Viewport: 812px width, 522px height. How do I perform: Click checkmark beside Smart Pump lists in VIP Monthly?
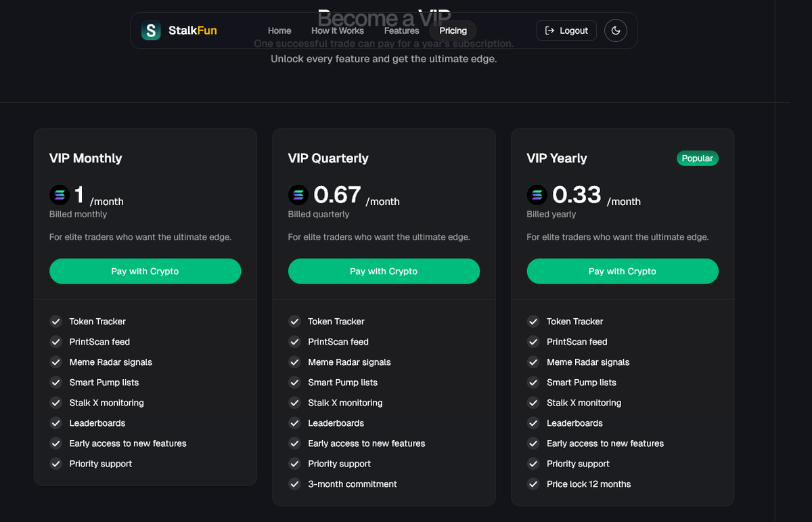55,383
